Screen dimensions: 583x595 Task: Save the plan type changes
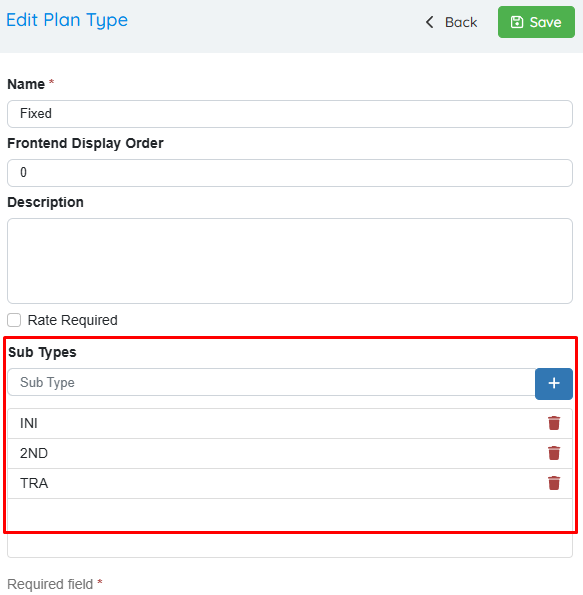(536, 22)
